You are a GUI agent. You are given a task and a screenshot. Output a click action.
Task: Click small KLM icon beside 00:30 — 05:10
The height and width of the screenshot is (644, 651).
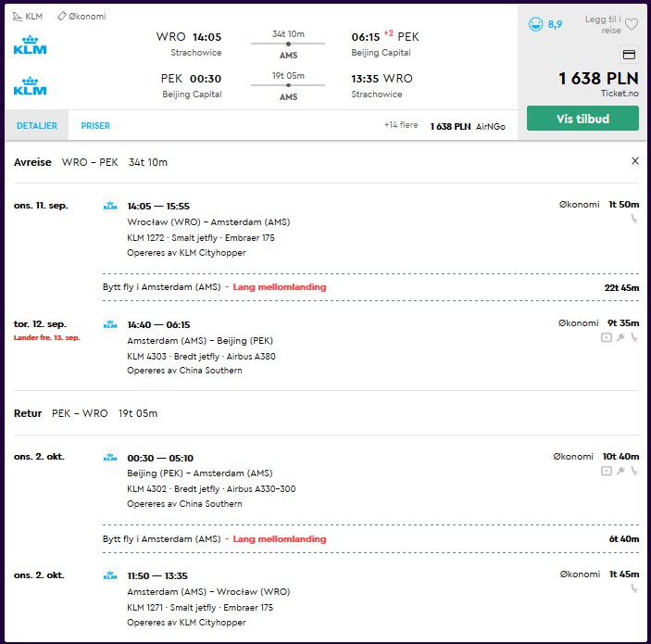pyautogui.click(x=110, y=458)
